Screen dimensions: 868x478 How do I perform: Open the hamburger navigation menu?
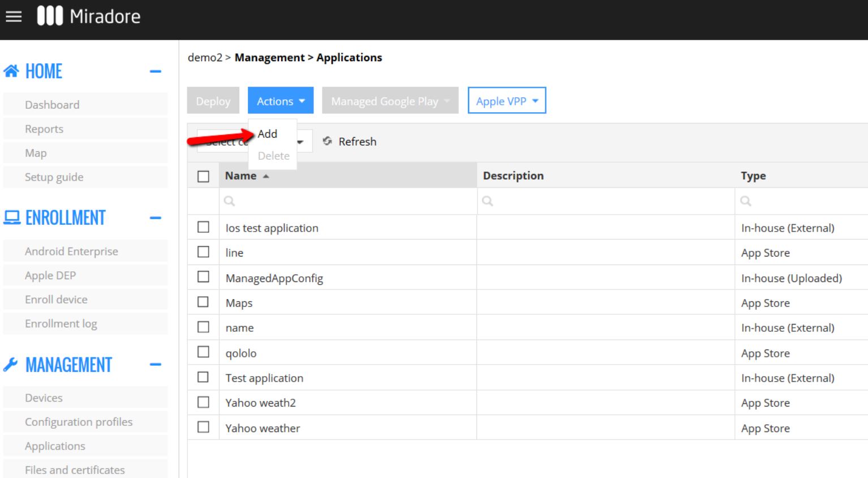pos(14,16)
